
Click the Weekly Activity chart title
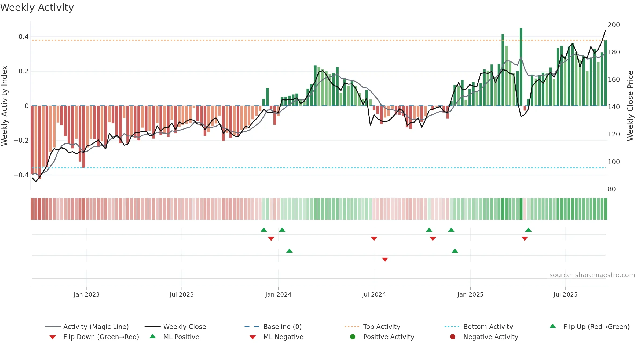click(37, 8)
